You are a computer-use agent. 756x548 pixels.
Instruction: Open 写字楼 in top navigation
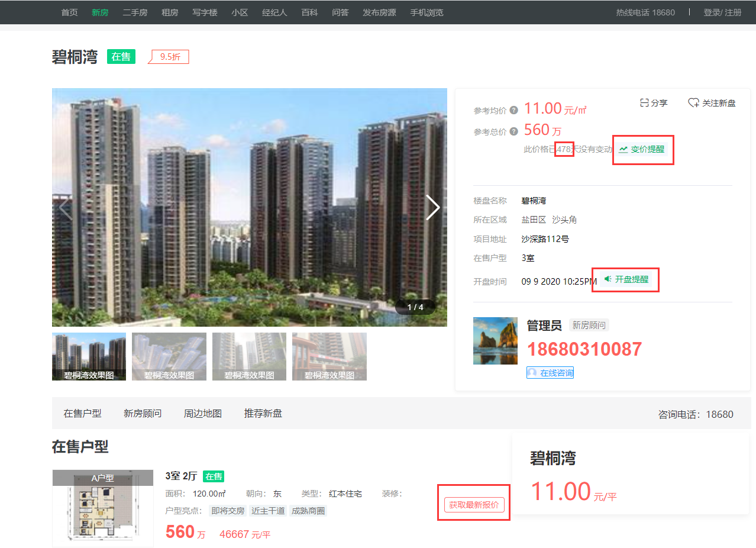tap(205, 12)
